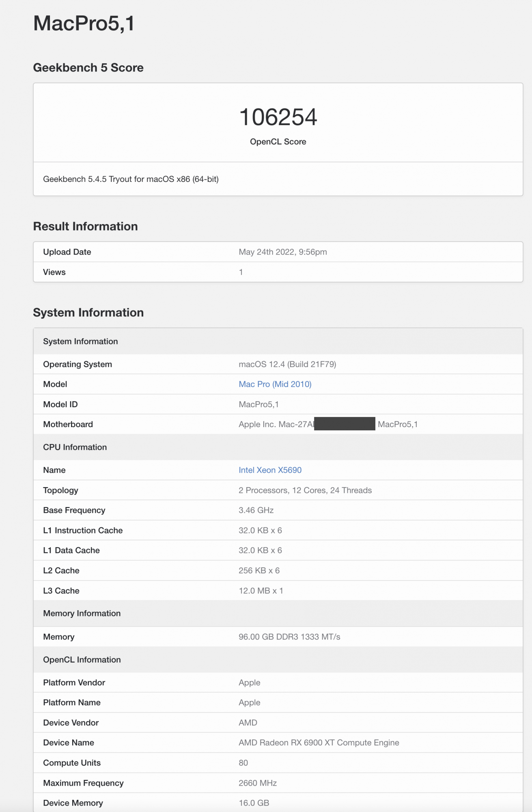The width and height of the screenshot is (532, 812).
Task: Click the 3.46 GHz base frequency value
Action: click(256, 510)
